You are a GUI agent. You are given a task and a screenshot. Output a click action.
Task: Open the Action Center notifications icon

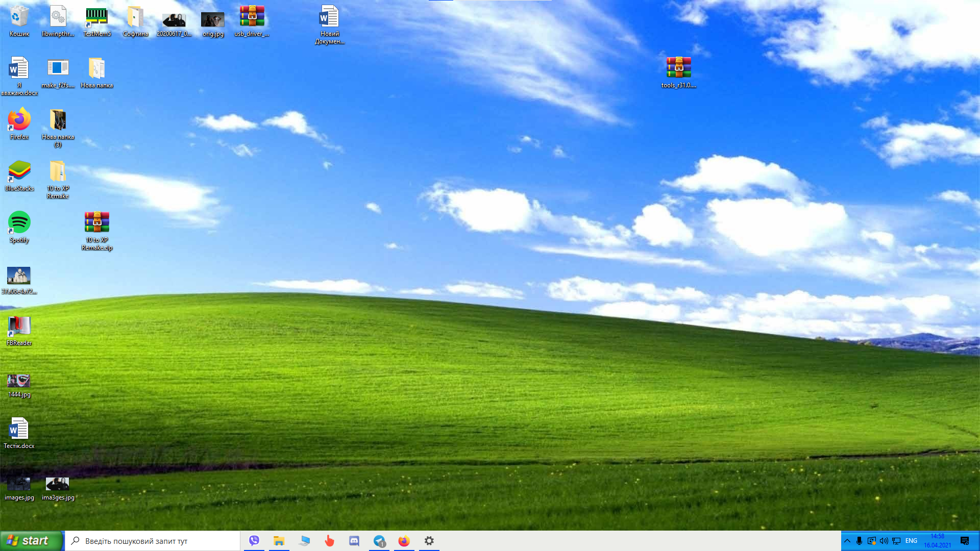click(965, 541)
